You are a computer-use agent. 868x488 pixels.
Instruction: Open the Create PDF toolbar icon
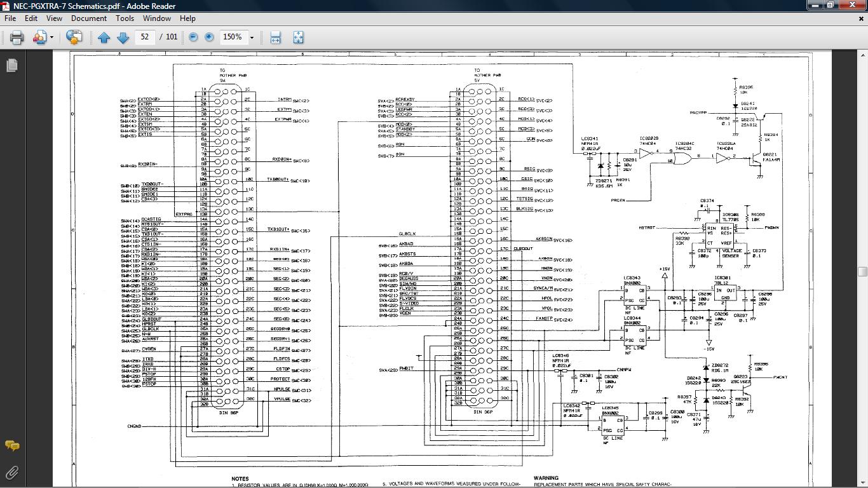[x=40, y=37]
